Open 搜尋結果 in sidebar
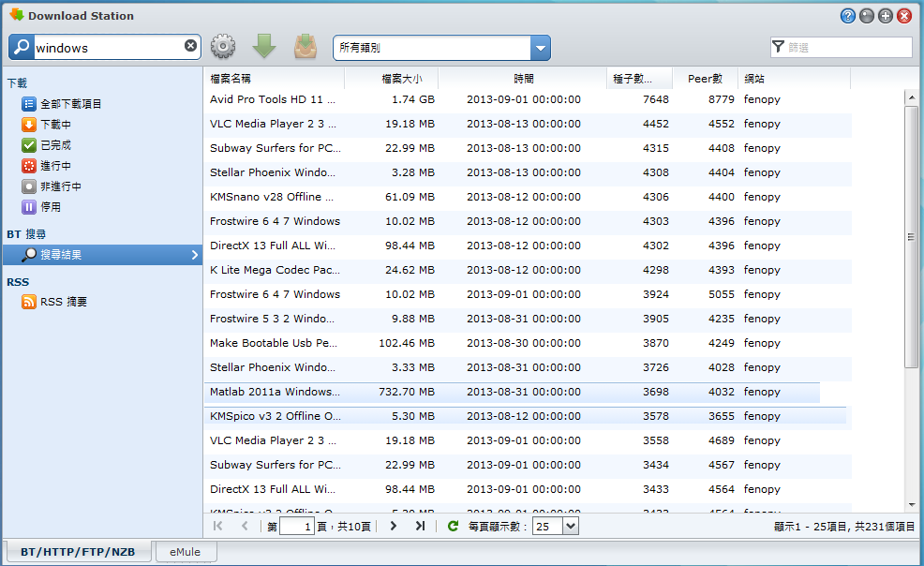924x566 pixels. click(x=102, y=255)
